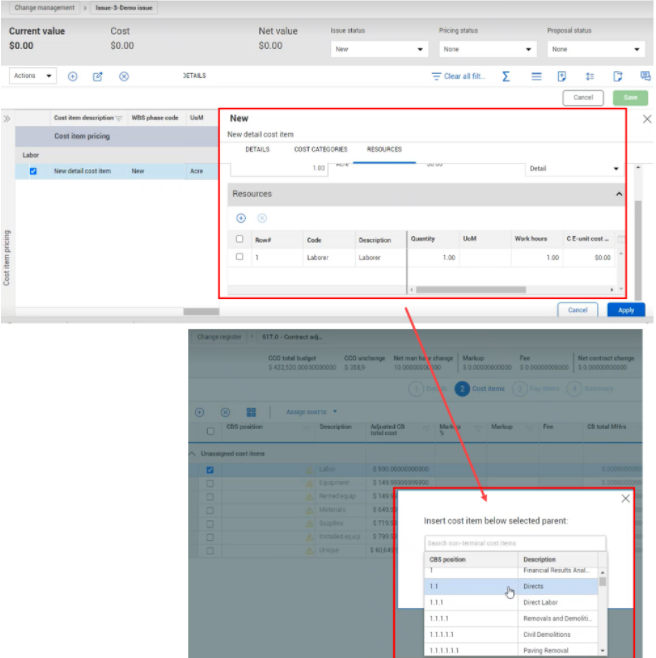Click the circled X delete icon in toolbar
This screenshot has height=658, width=656.
click(124, 76)
